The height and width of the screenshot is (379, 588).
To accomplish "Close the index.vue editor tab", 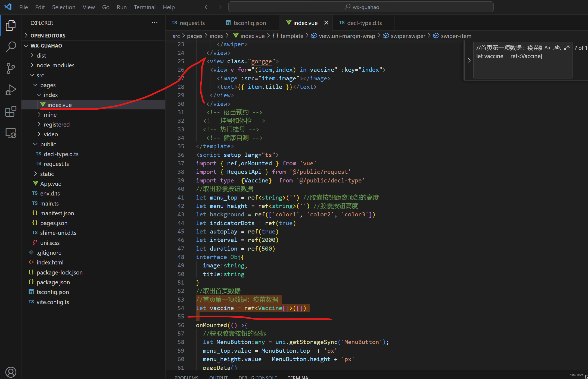I will click(x=326, y=23).
